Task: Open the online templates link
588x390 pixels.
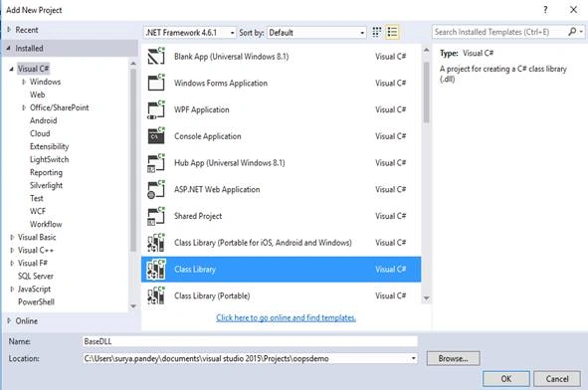Action: point(286,317)
